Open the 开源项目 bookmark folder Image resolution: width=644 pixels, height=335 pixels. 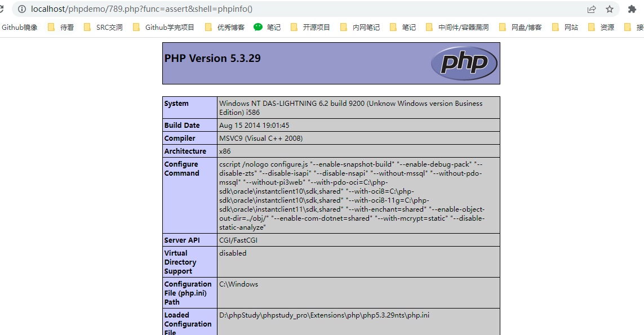pyautogui.click(x=310, y=28)
